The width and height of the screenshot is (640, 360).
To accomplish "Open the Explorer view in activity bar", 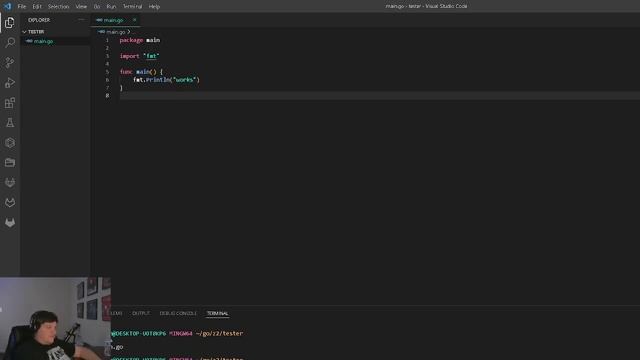I will point(10,22).
